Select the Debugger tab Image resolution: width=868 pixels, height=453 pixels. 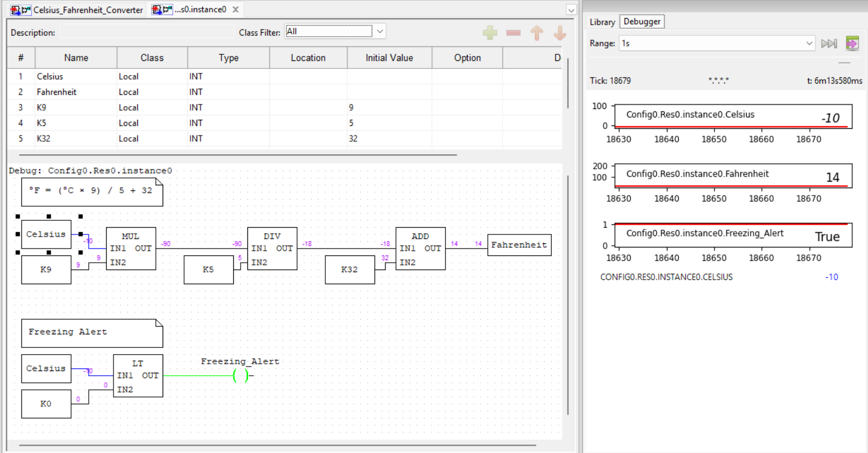click(x=642, y=21)
